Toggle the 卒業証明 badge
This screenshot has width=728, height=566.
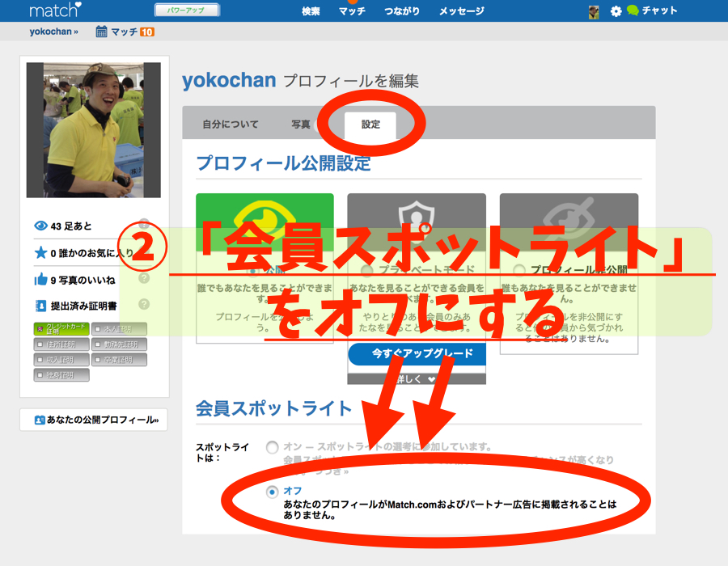119,360
